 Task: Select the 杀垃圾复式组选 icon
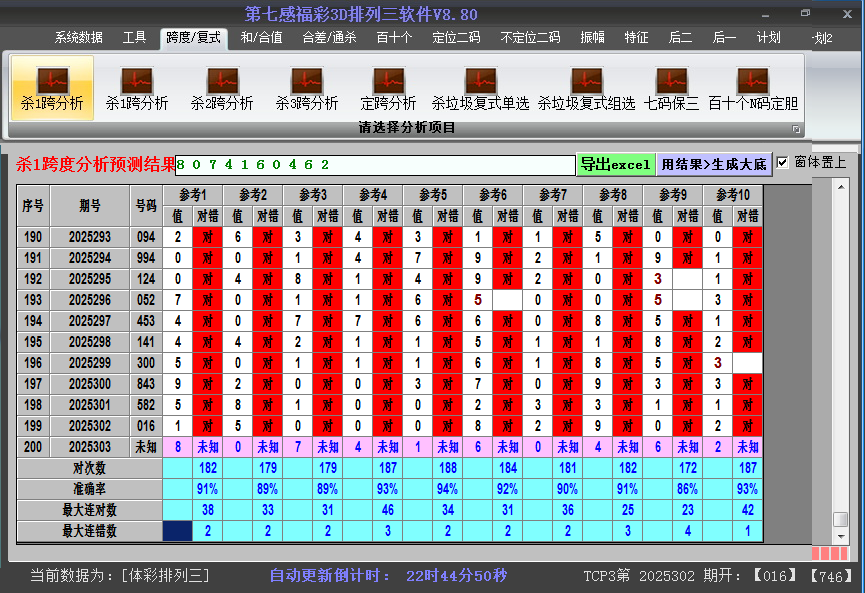[586, 85]
